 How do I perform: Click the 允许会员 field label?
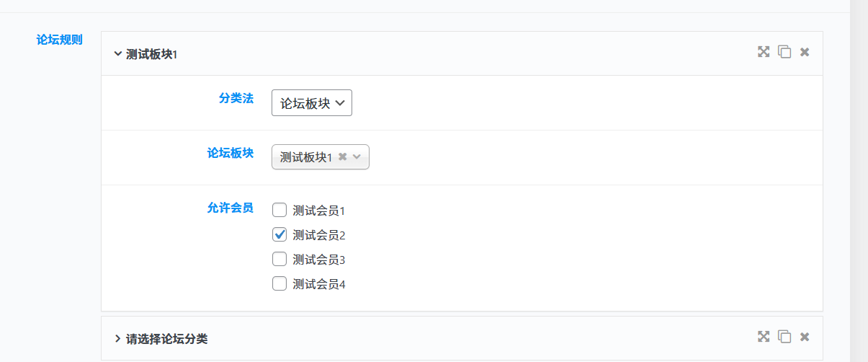(x=231, y=208)
